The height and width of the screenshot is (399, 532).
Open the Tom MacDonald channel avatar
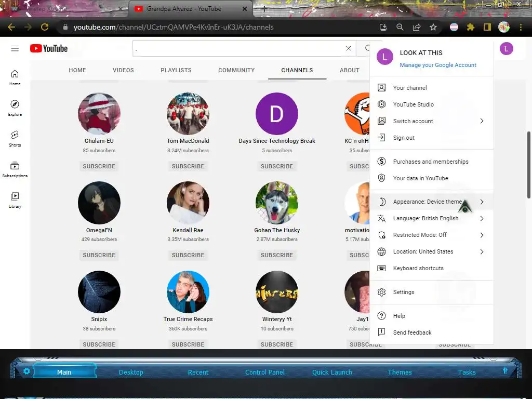[188, 114]
